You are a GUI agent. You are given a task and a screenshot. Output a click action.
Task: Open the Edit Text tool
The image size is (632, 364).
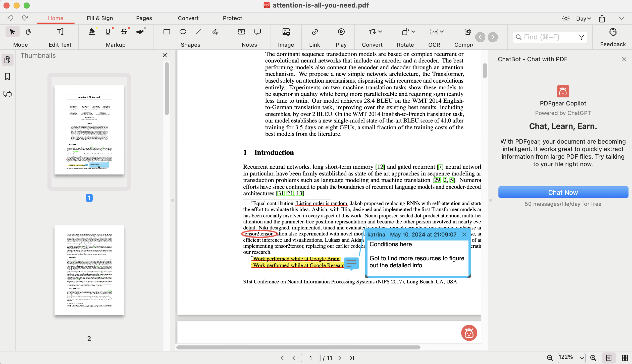[60, 32]
